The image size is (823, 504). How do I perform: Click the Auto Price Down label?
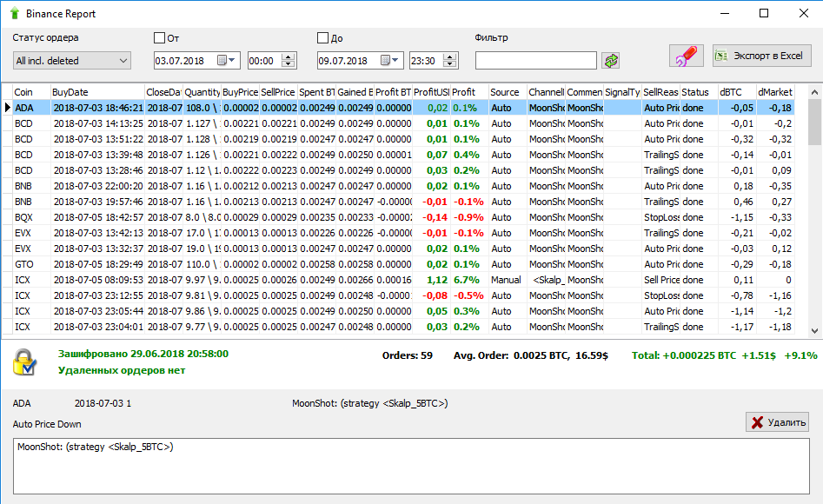click(47, 424)
